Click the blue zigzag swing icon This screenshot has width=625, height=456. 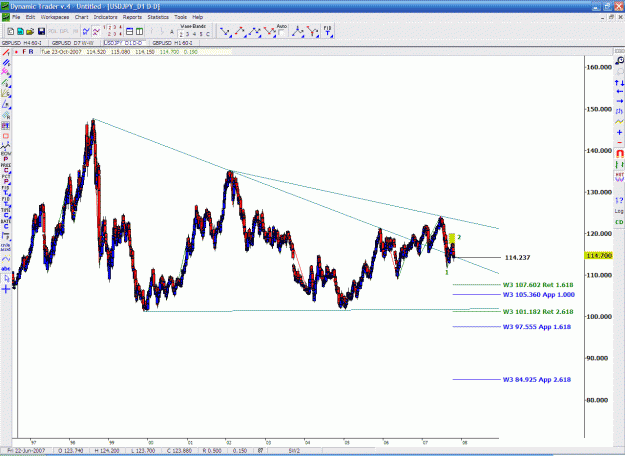pos(86,31)
